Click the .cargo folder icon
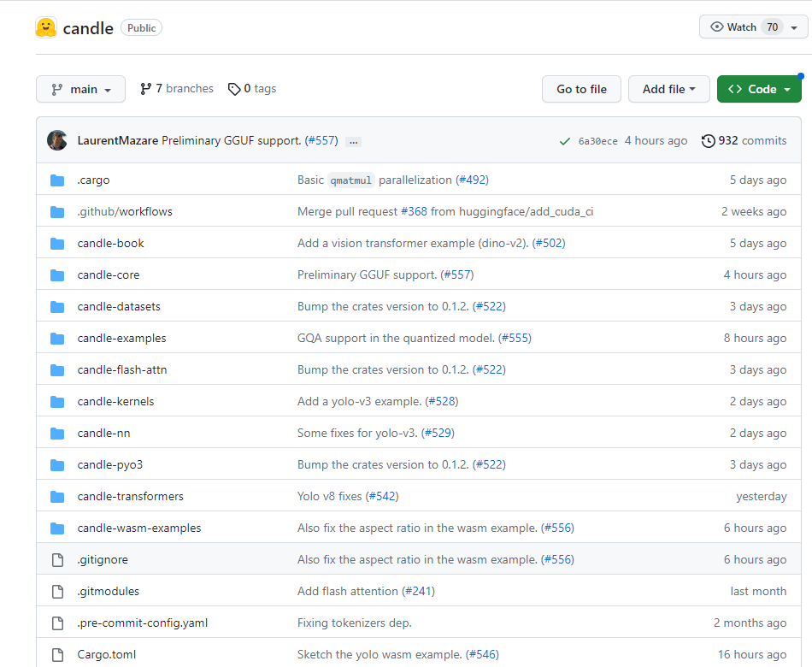 [57, 180]
